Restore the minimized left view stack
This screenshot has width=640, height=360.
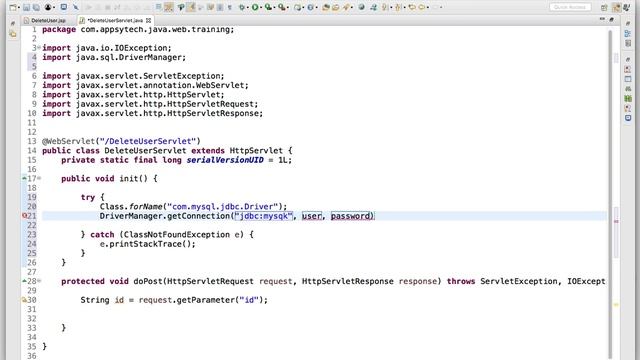pos(13,24)
